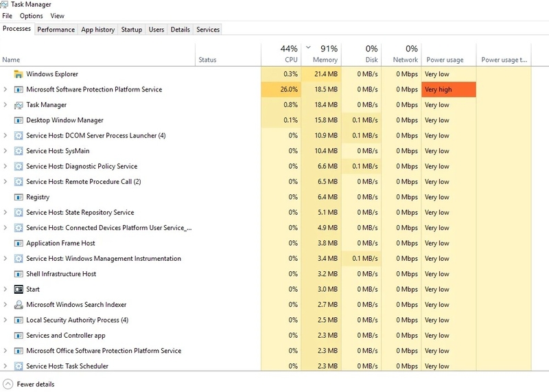Click the Application Frame Host icon
The image size is (549, 392).
point(19,244)
